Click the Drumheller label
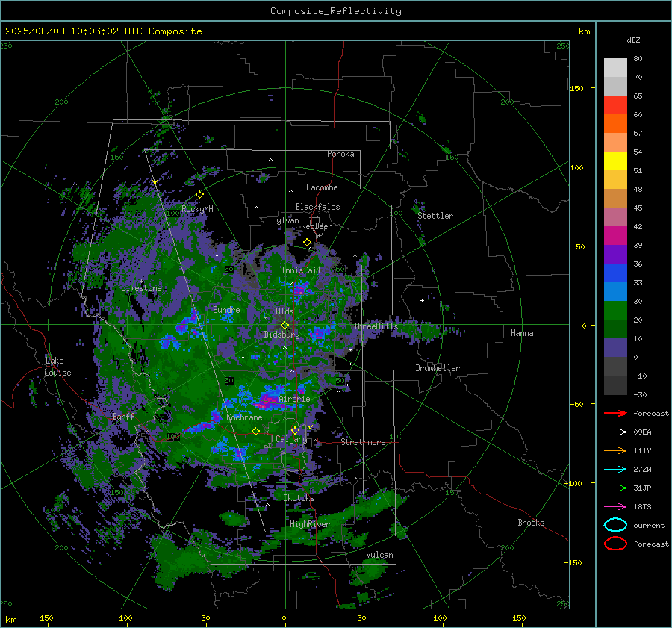The image size is (672, 628). (x=438, y=368)
